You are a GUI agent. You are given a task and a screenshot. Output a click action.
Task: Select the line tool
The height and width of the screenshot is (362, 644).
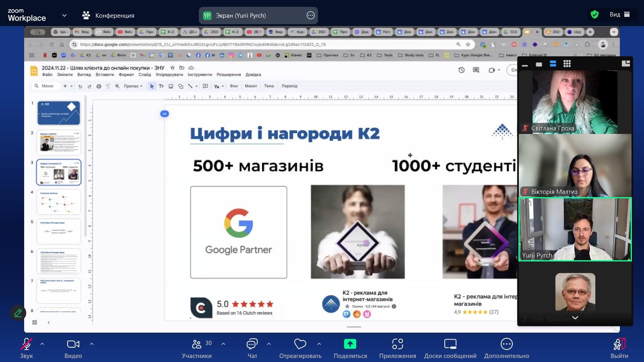(190, 86)
